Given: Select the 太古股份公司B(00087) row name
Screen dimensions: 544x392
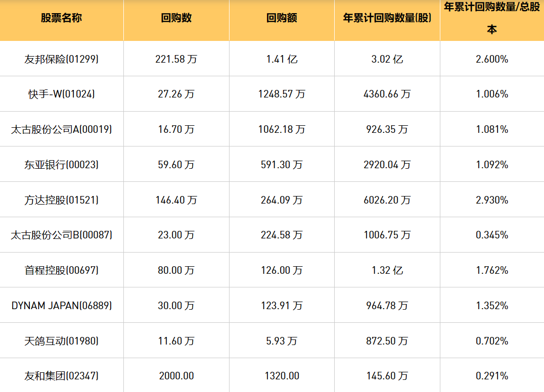Looking at the screenshot, I should click(61, 235).
